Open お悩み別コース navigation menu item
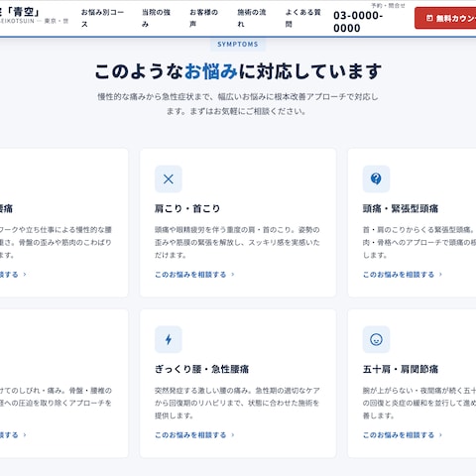The image size is (476, 476). [102, 18]
